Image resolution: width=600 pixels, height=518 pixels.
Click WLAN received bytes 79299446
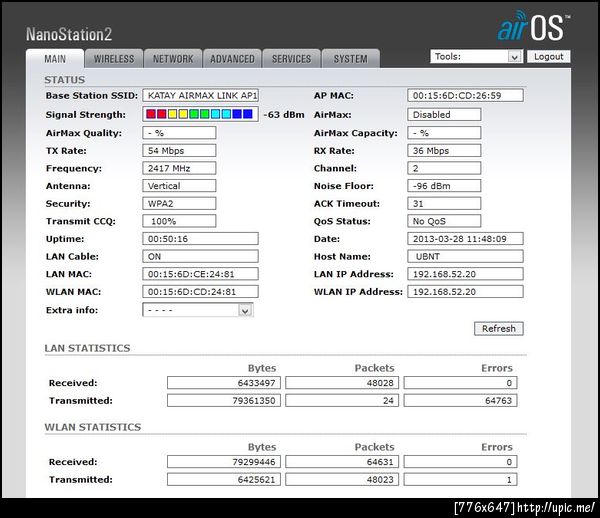[224, 462]
